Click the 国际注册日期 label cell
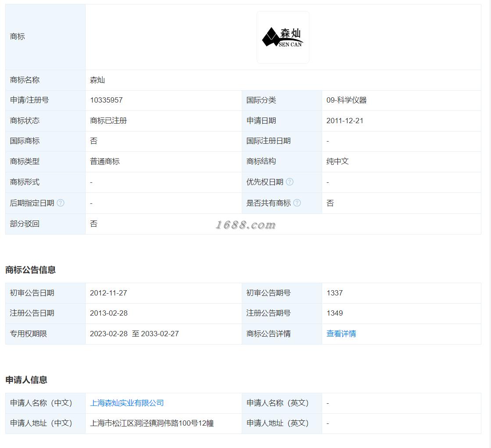This screenshot has width=491, height=448. [282, 142]
